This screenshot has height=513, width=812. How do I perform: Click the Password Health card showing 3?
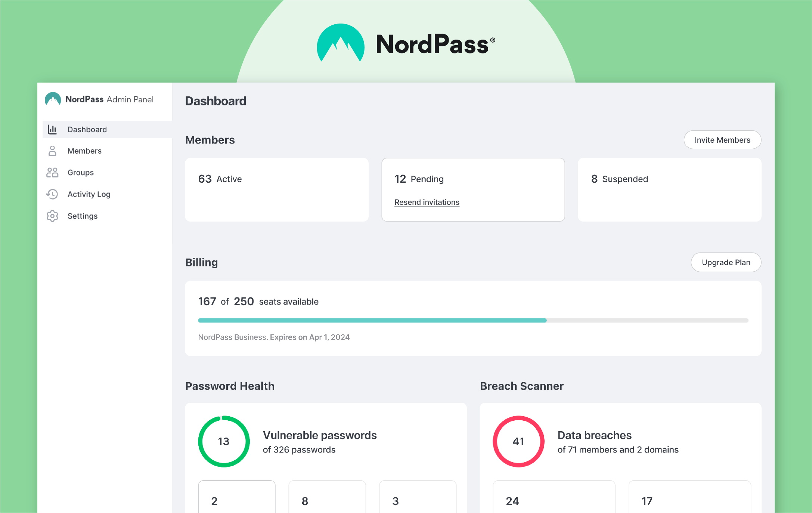pos(418,497)
